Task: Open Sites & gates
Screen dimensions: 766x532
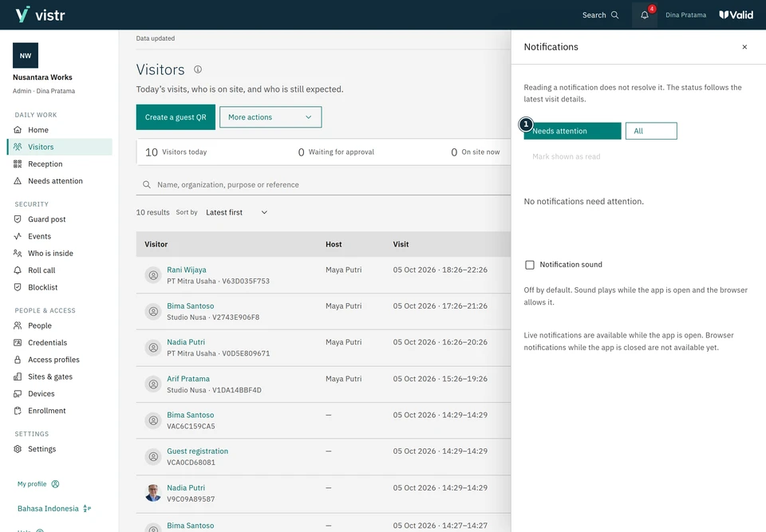Action: click(x=60, y=376)
